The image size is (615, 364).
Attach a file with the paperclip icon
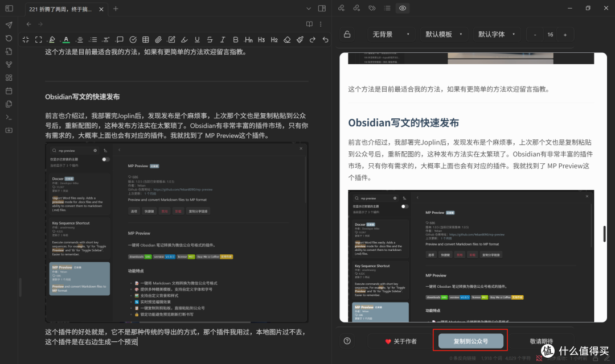[158, 40]
